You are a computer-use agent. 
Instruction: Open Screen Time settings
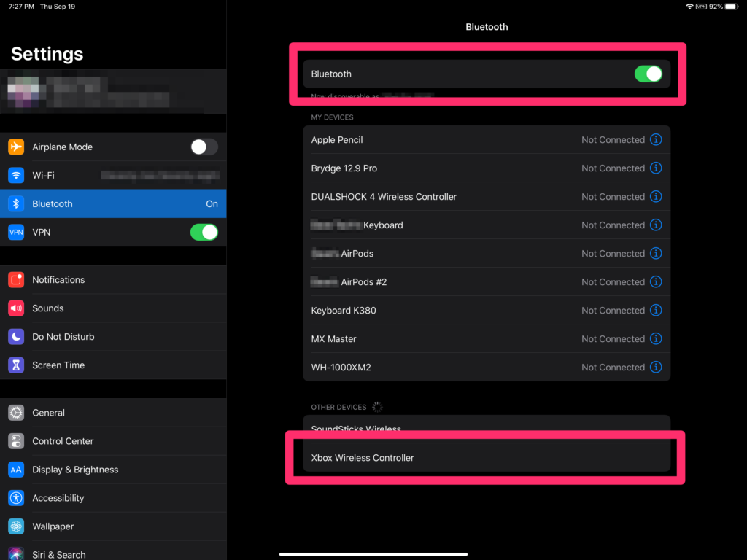tap(113, 365)
